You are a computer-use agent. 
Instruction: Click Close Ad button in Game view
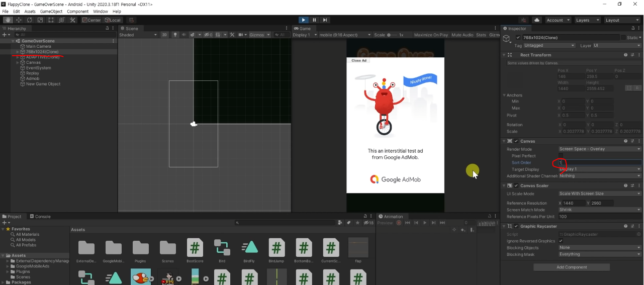point(359,60)
